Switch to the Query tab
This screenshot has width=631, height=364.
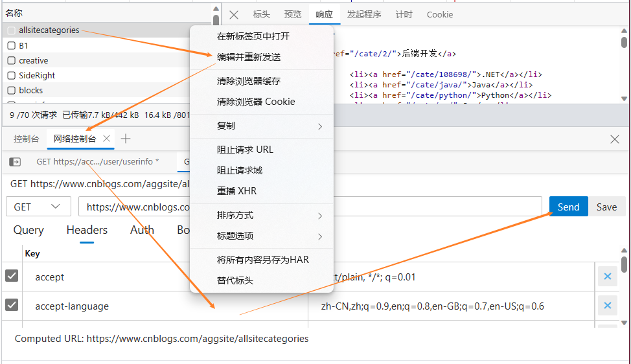[29, 230]
